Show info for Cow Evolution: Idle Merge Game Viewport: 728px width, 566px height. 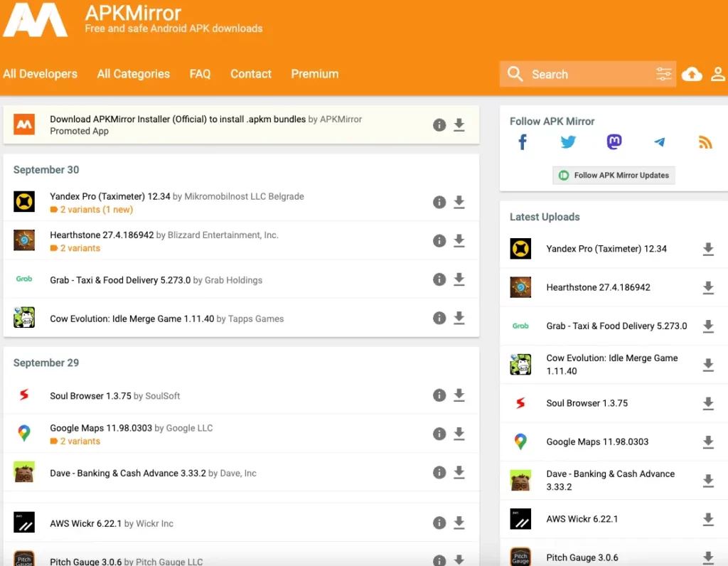tap(439, 318)
